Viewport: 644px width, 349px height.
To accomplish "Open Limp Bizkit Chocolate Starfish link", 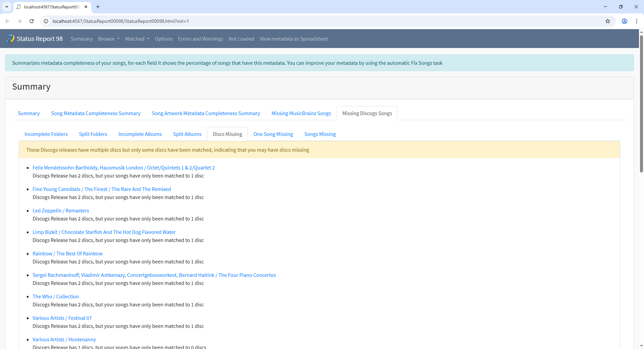I will click(x=104, y=232).
